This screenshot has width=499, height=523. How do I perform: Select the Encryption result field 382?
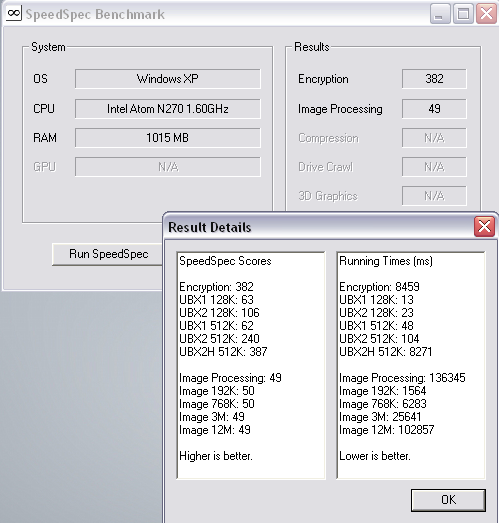[434, 79]
